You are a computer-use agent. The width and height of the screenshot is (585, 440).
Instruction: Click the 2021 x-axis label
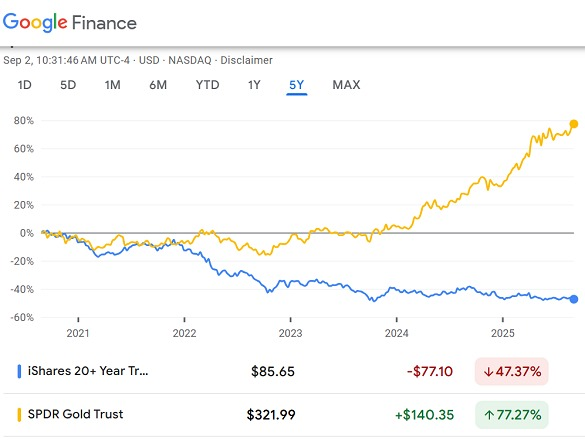tap(78, 333)
